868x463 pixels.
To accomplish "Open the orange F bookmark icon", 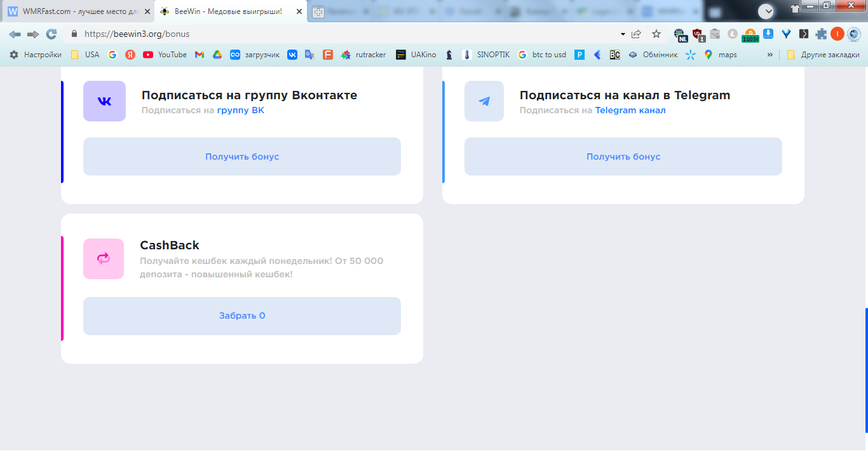I will click(328, 55).
